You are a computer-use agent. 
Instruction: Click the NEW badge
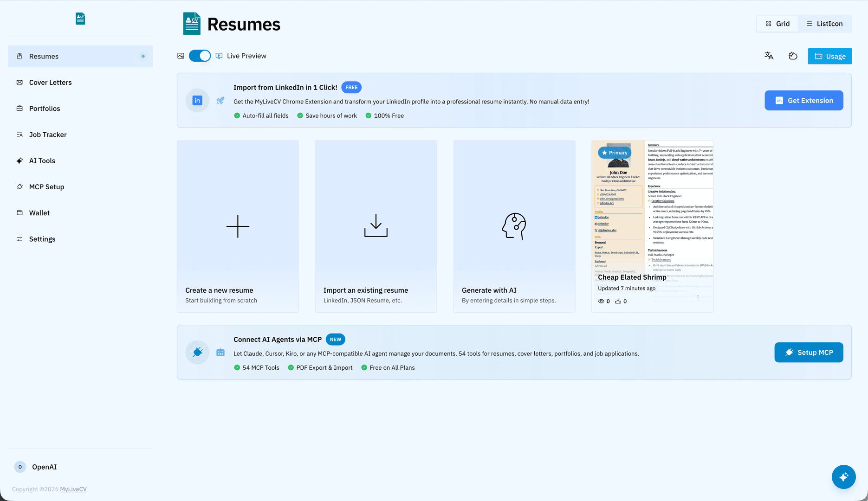click(x=336, y=339)
